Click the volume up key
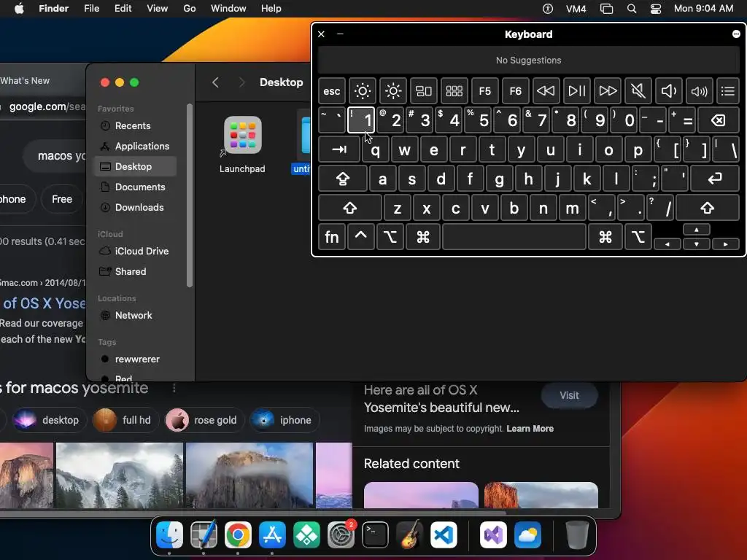This screenshot has width=747, height=560. 699,90
